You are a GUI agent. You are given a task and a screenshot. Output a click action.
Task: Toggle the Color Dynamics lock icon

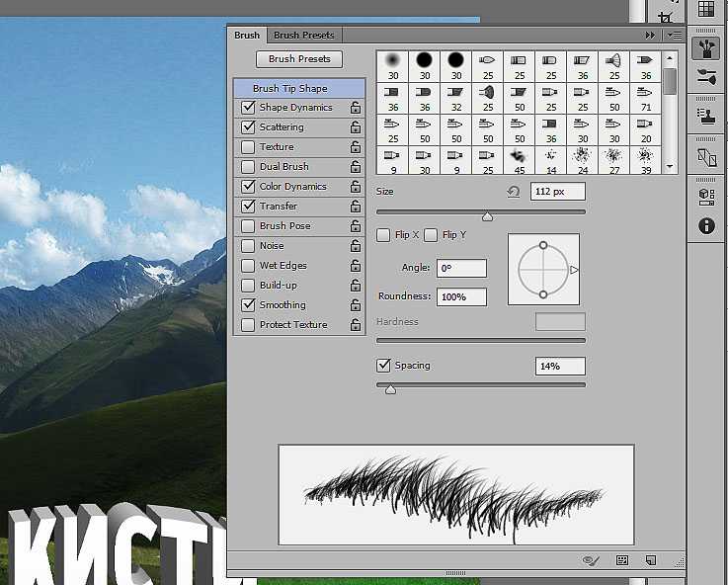click(x=356, y=187)
